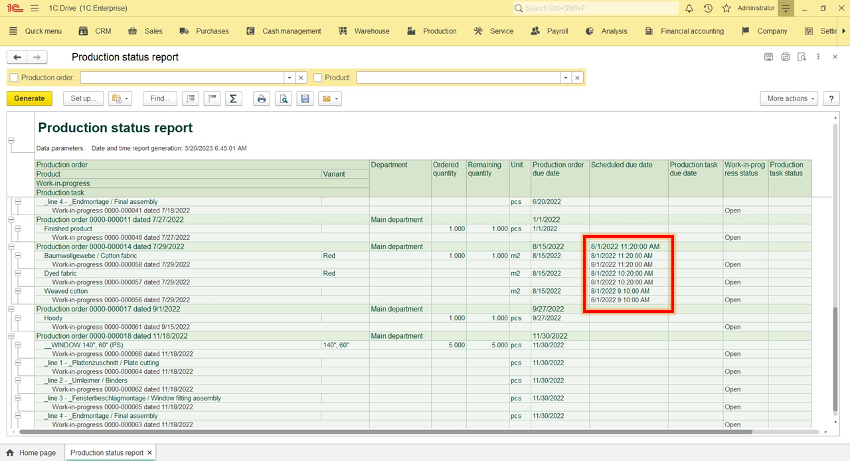This screenshot has height=462, width=850.
Task: Open Financial accounting section
Action: tap(684, 31)
